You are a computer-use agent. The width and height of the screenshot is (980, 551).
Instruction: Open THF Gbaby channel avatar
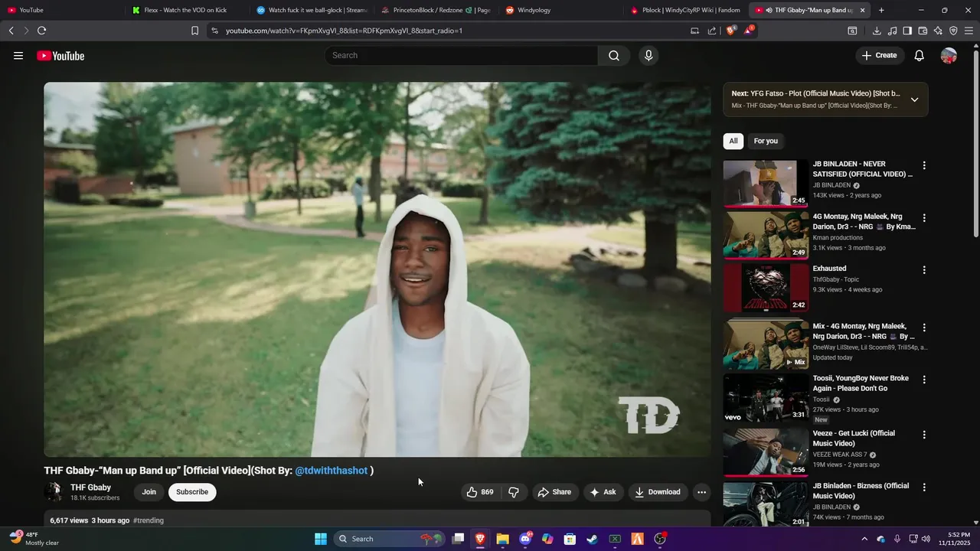click(54, 492)
